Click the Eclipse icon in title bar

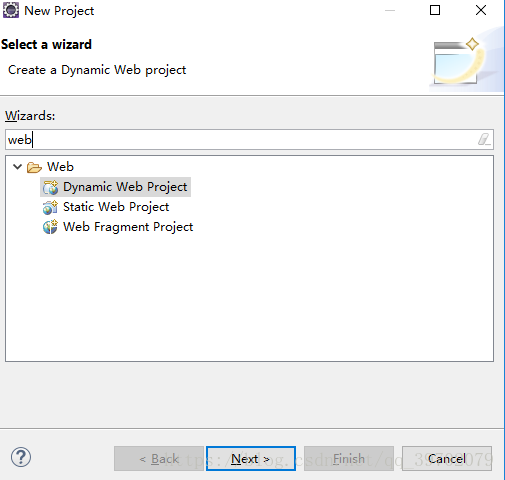(x=11, y=10)
